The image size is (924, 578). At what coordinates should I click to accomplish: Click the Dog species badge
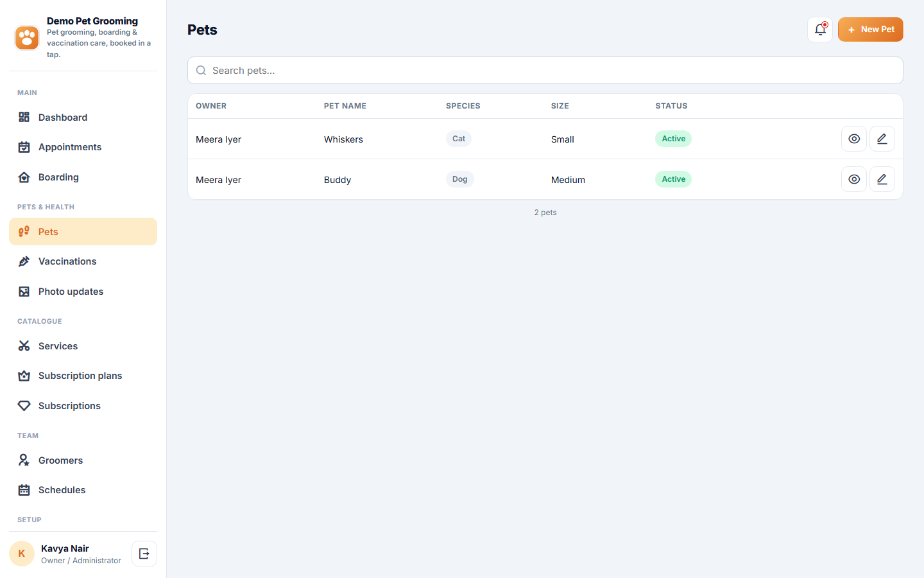click(x=460, y=179)
